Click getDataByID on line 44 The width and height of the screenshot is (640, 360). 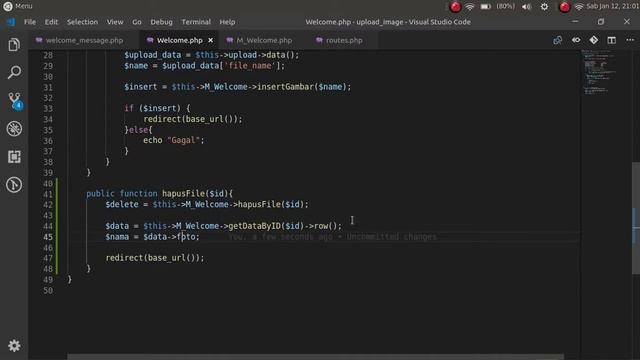tap(255, 226)
